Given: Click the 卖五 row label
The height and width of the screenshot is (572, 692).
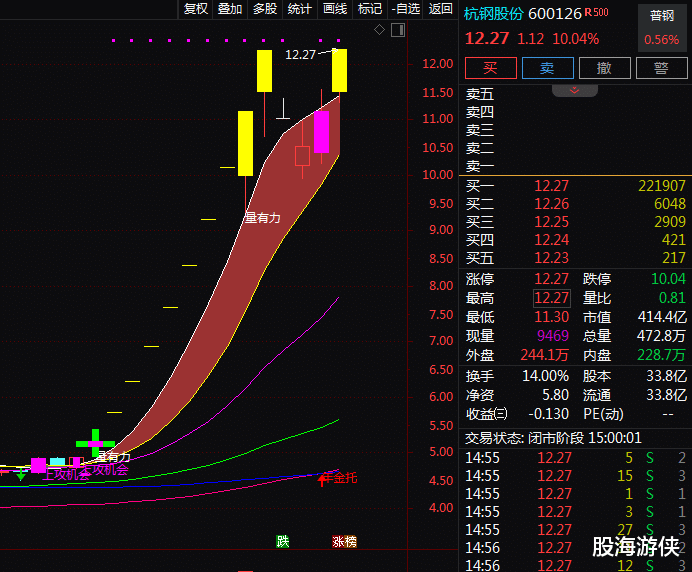Looking at the screenshot, I should (x=480, y=94).
